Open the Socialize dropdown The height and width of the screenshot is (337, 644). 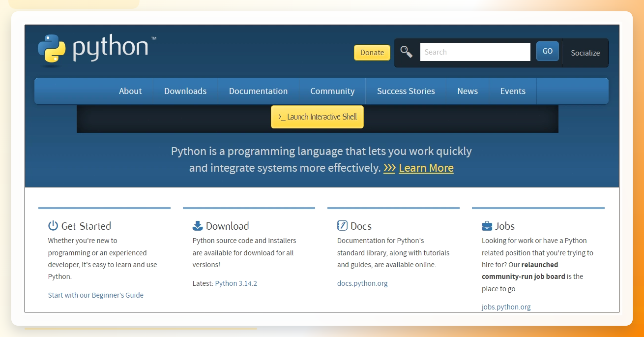pyautogui.click(x=585, y=53)
